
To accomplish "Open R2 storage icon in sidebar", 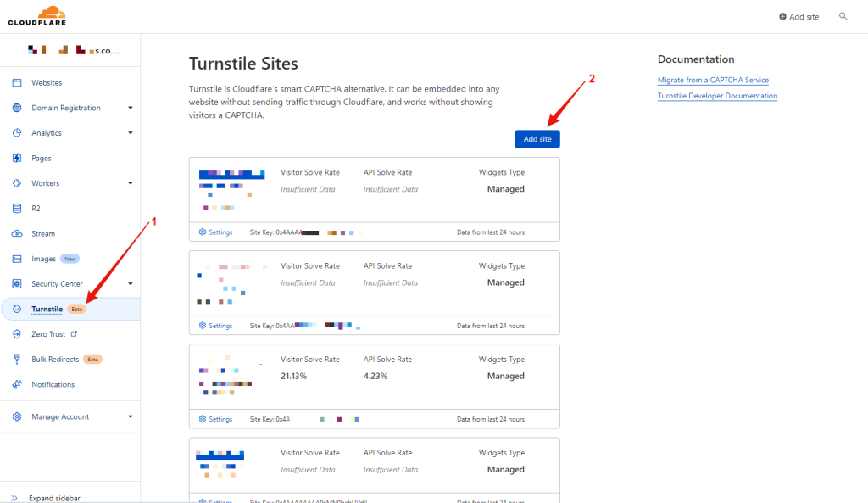I will [x=16, y=209].
